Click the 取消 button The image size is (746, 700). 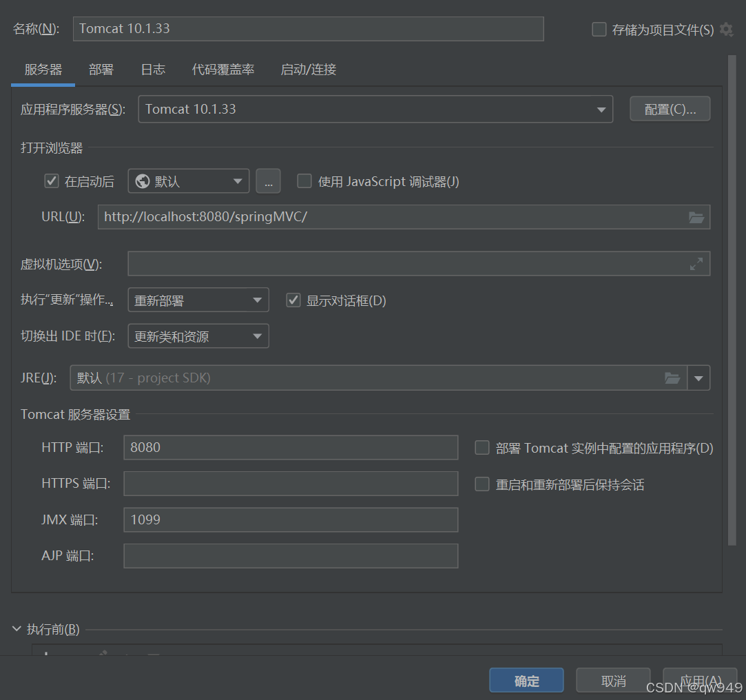613,681
